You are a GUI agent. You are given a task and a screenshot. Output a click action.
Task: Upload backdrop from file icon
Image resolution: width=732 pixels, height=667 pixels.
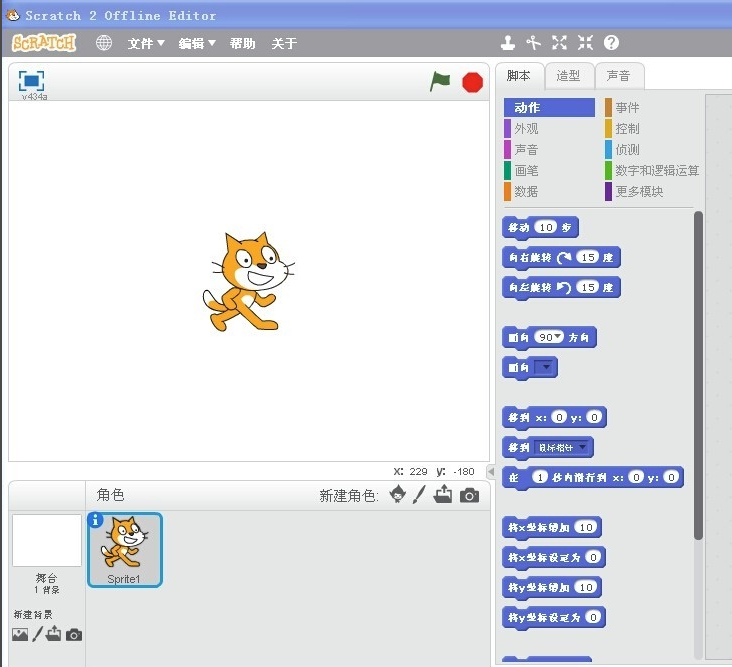(54, 633)
